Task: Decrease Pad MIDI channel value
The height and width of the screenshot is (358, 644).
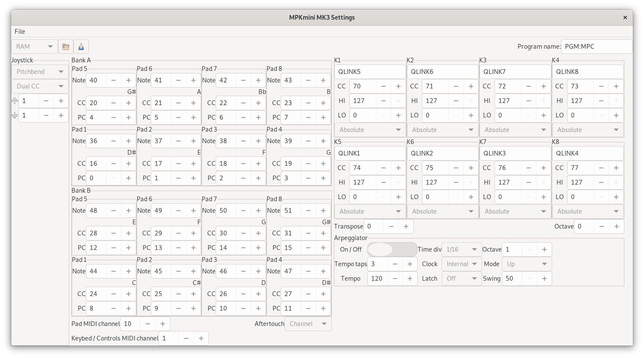Action: coord(148,324)
